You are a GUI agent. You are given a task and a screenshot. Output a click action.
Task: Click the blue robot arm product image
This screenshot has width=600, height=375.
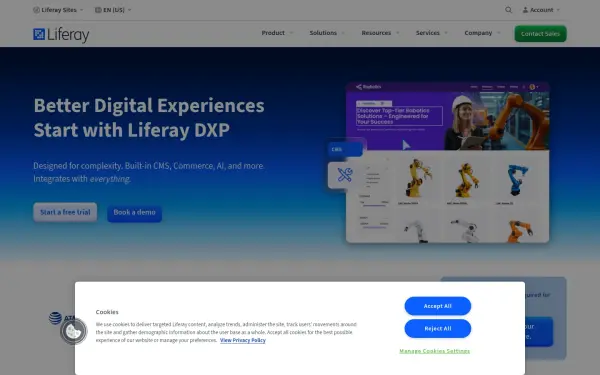pyautogui.click(x=517, y=179)
